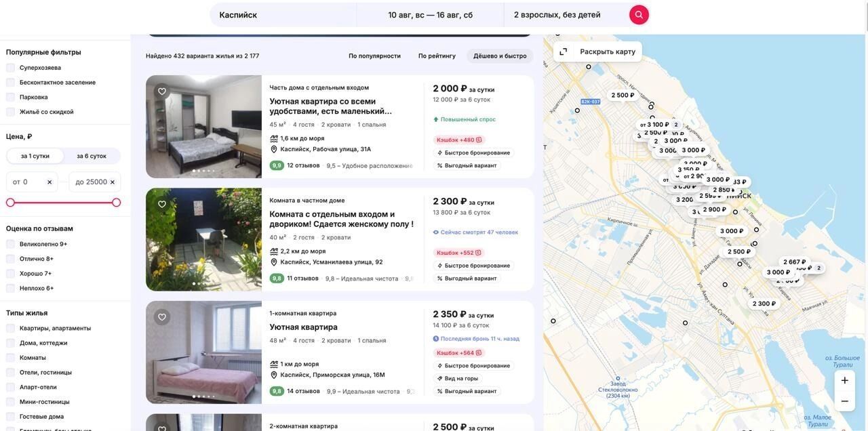Image resolution: width=868 pixels, height=431 pixels.
Task: Zoom in on the map
Action: 844,380
